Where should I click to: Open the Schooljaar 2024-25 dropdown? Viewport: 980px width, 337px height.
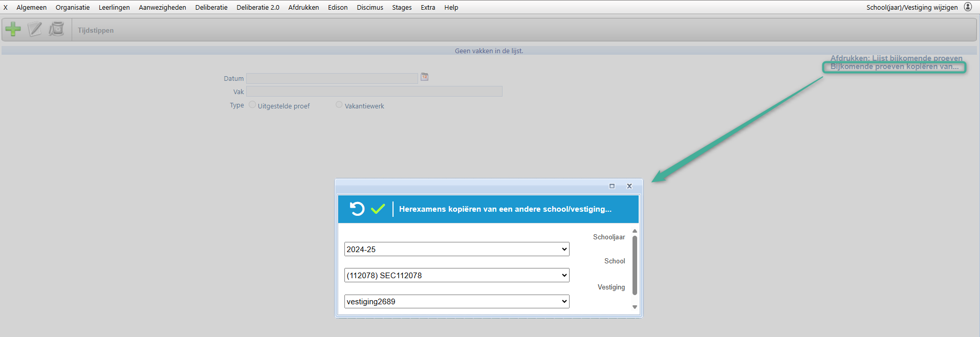click(456, 249)
